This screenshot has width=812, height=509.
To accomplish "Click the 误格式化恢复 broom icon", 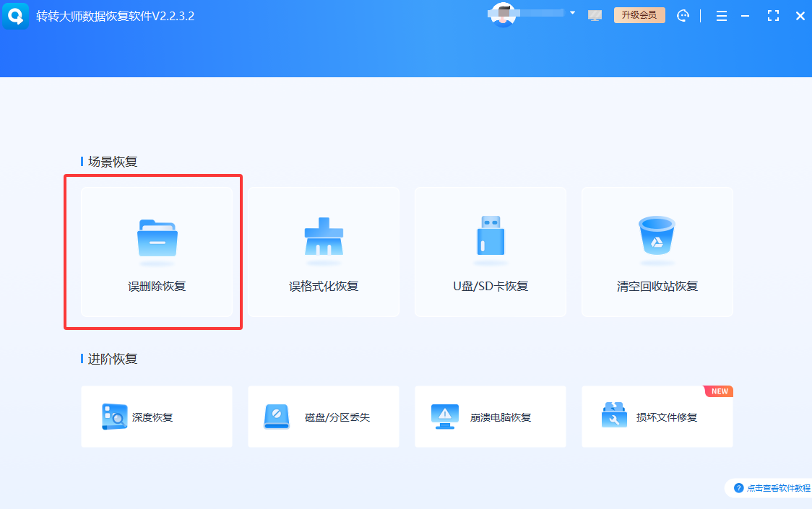I will click(x=324, y=236).
